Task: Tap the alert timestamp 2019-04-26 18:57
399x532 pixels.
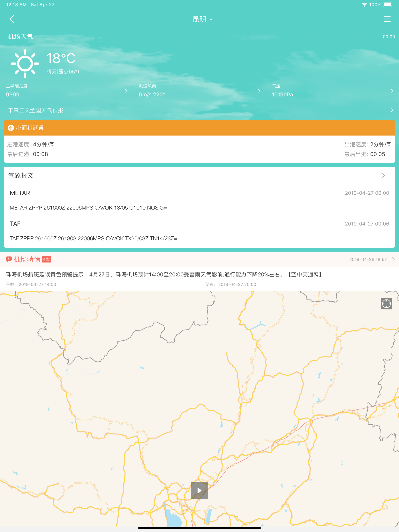Action: pyautogui.click(x=368, y=259)
